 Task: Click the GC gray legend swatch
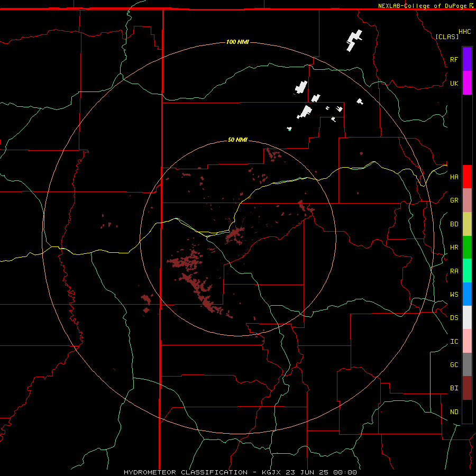tap(467, 364)
